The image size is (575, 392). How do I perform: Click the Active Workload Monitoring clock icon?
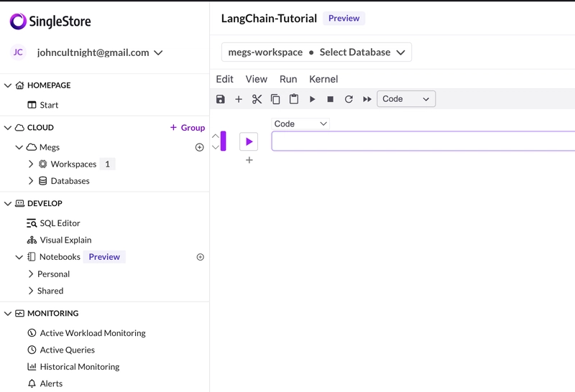[x=32, y=332]
